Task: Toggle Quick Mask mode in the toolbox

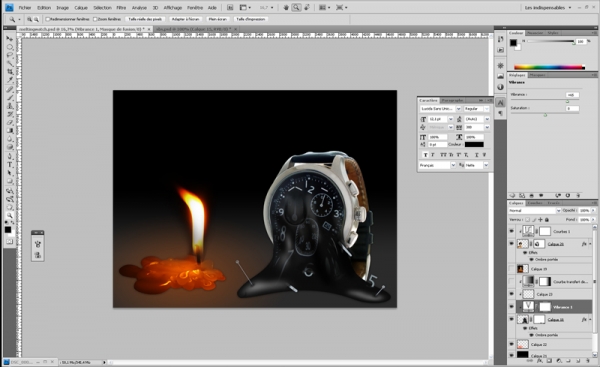Action: click(10, 242)
